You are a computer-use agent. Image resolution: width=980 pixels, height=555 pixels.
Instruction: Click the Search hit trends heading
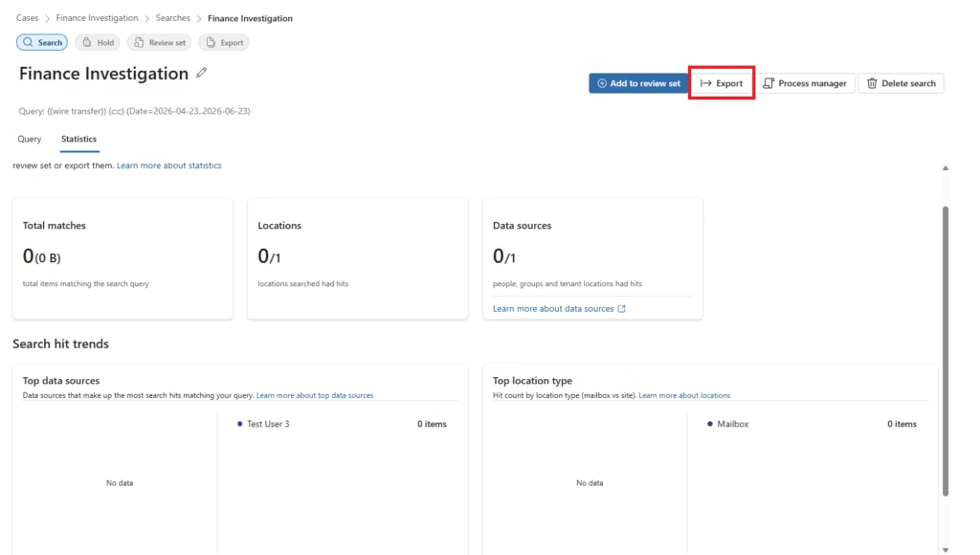point(60,344)
